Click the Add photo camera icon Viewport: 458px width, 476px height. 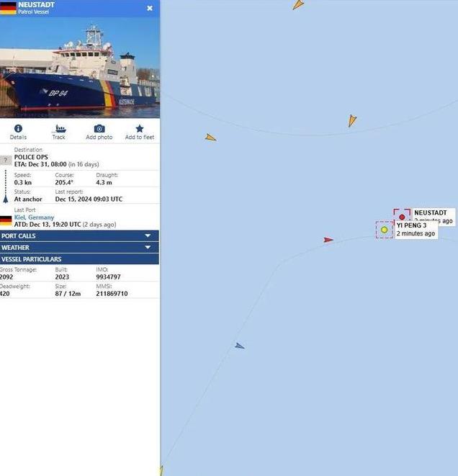point(99,129)
